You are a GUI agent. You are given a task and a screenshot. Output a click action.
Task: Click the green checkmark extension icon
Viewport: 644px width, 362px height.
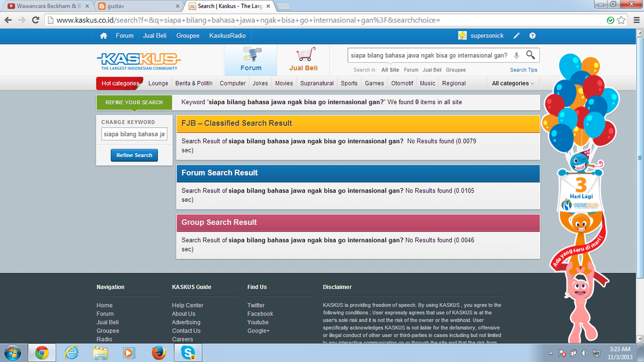coord(610,20)
